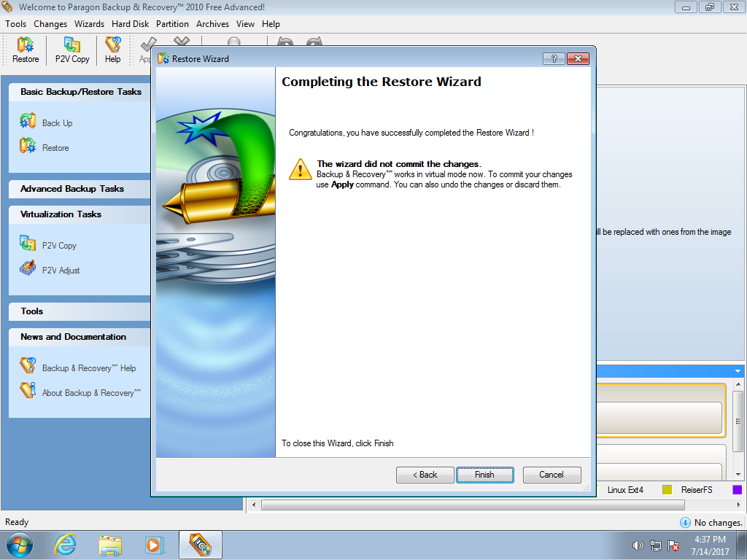Open Help from the toolbar icon
This screenshot has width=747, height=560.
(112, 50)
